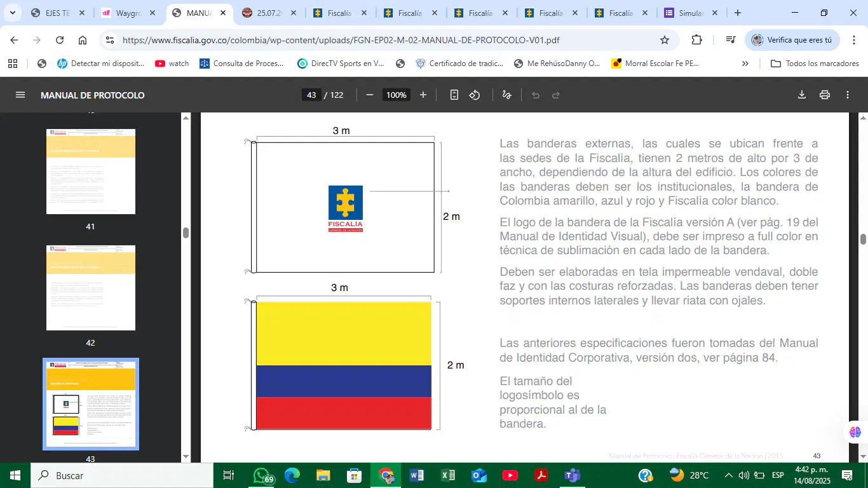
Task: Open the apps grid in bookmarks bar
Action: click(13, 64)
